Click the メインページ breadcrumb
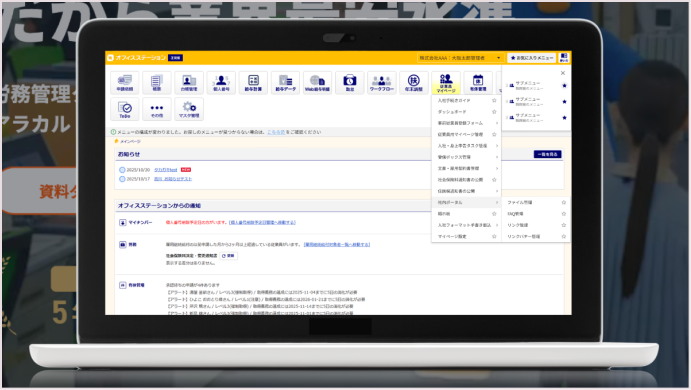The width and height of the screenshot is (691, 390). 130,141
